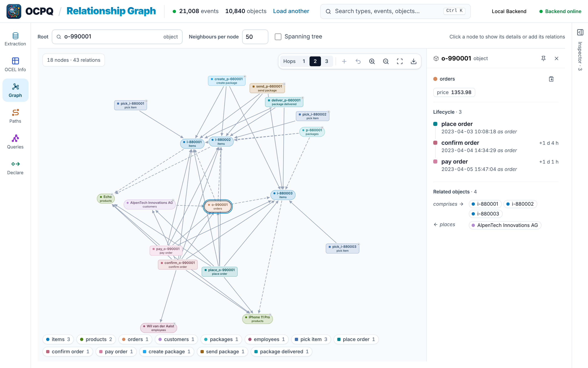Open the Declare sidebar section
This screenshot has height=368, width=588.
pos(15,168)
